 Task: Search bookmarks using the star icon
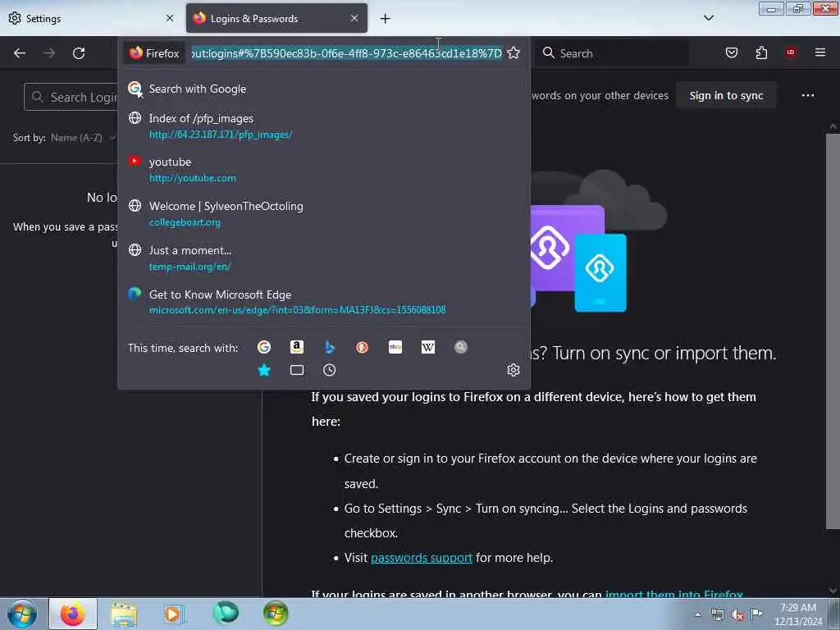tap(263, 370)
